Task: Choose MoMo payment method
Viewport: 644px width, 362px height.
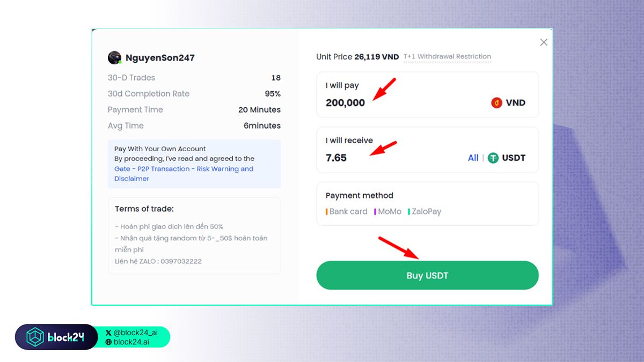Action: tap(388, 212)
